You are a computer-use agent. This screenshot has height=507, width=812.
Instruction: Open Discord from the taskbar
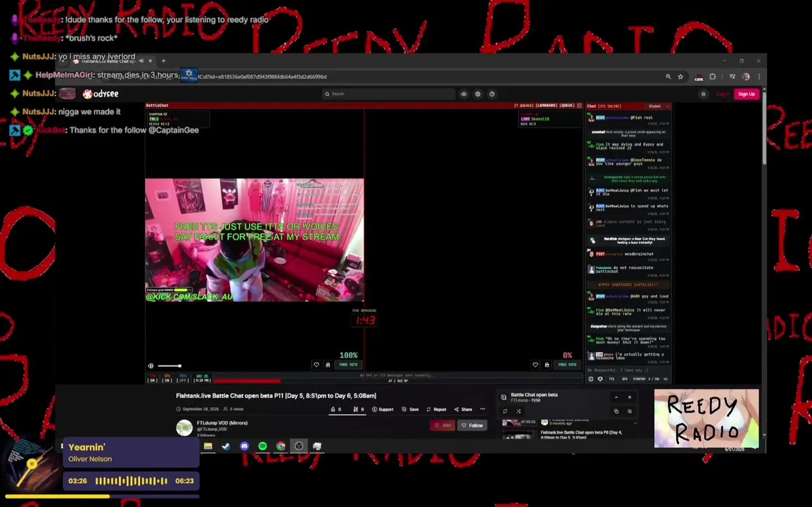[244, 446]
